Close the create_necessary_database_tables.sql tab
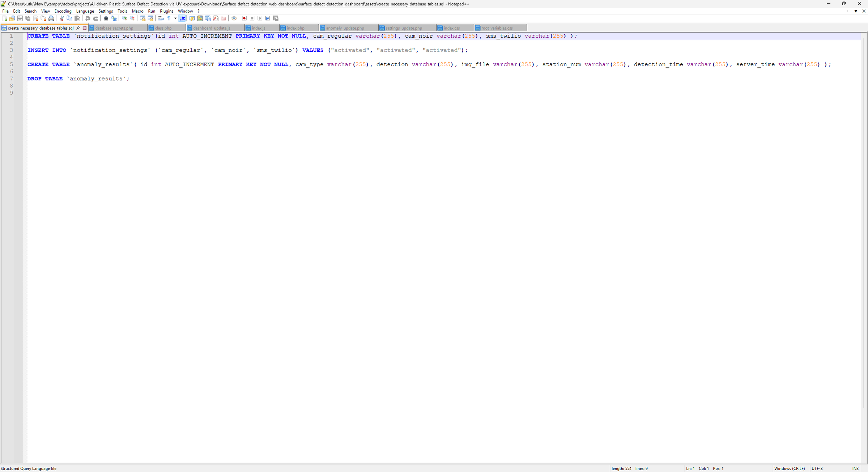 point(85,28)
